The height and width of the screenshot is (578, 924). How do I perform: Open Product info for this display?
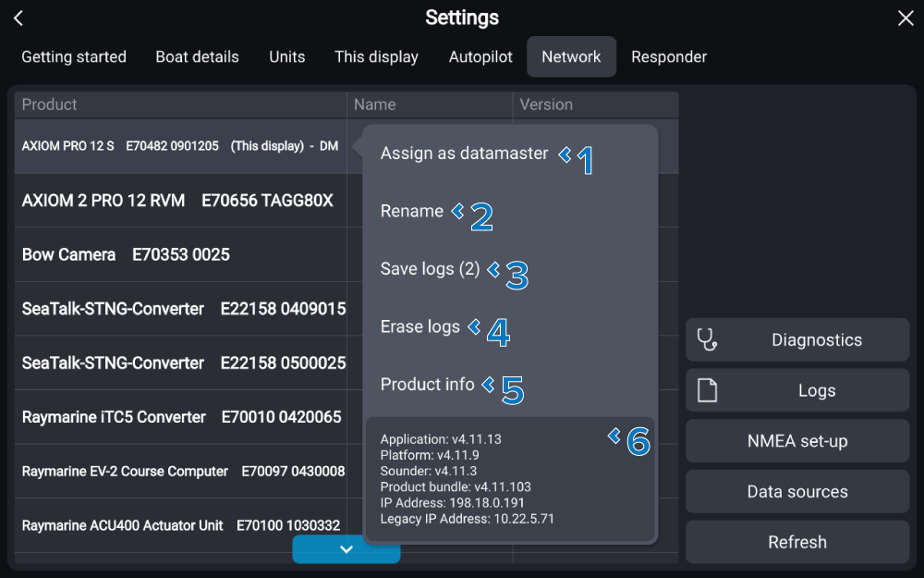coord(427,384)
